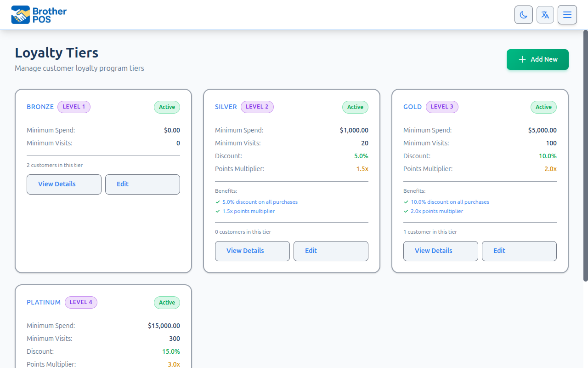Image resolution: width=588 pixels, height=368 pixels.
Task: Edit the Silver tier
Action: [x=331, y=251]
